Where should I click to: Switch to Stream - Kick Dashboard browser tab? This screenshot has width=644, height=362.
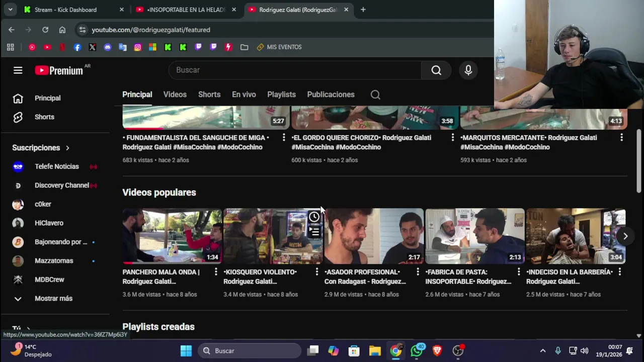click(73, 10)
